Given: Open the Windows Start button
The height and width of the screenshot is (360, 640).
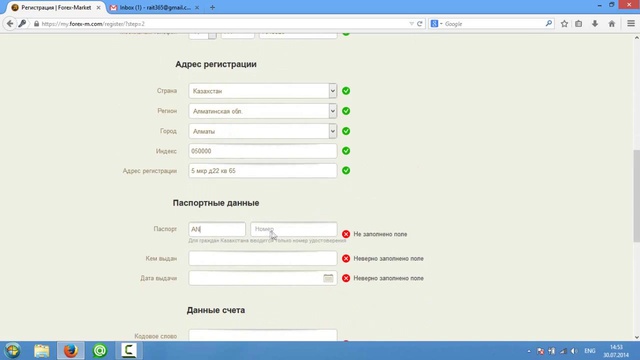Looking at the screenshot, I should click(12, 351).
